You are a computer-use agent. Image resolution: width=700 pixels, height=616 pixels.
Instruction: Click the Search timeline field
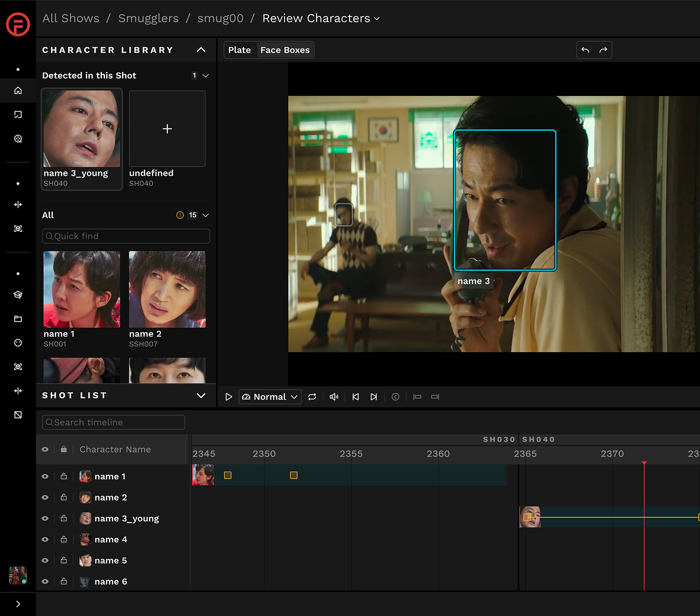tap(114, 422)
